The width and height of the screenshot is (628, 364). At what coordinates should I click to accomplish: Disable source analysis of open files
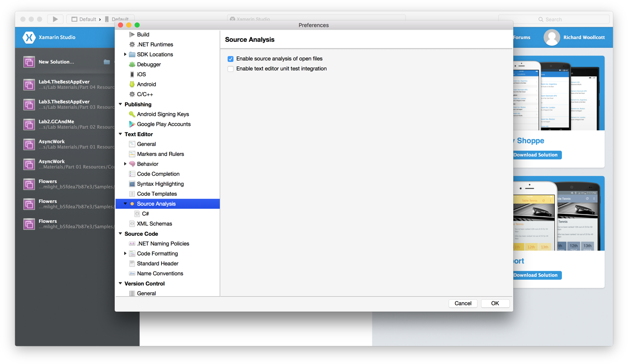(x=231, y=59)
